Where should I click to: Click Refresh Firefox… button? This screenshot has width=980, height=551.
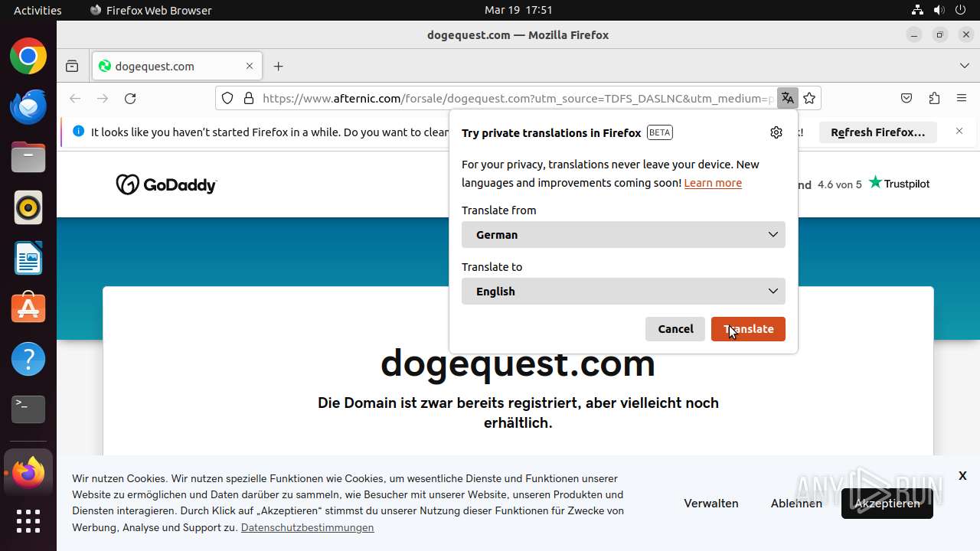point(878,132)
